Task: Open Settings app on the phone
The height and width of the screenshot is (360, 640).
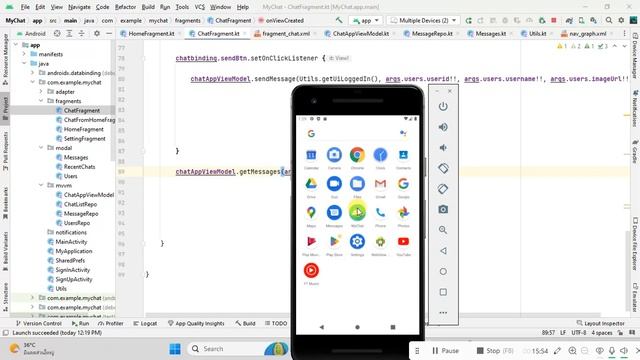Action: click(357, 242)
